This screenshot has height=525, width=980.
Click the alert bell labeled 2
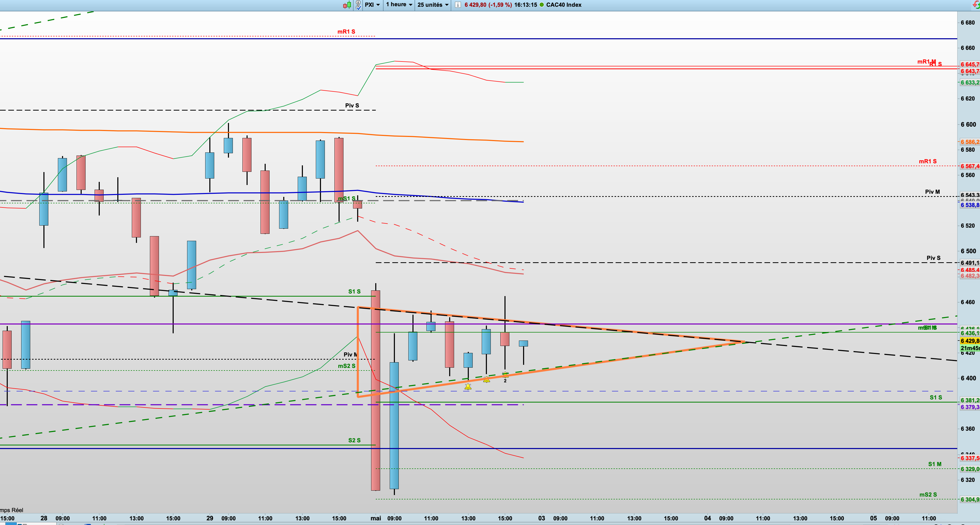pos(505,375)
